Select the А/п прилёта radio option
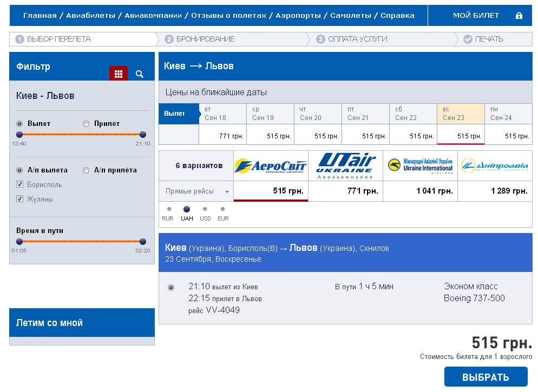Viewport: 538px width, 392px height. (x=86, y=170)
